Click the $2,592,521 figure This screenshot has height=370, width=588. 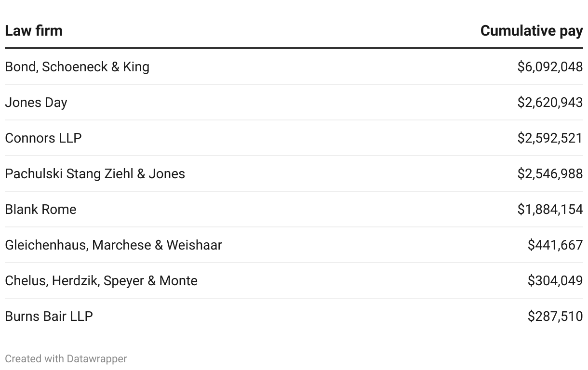tap(550, 138)
